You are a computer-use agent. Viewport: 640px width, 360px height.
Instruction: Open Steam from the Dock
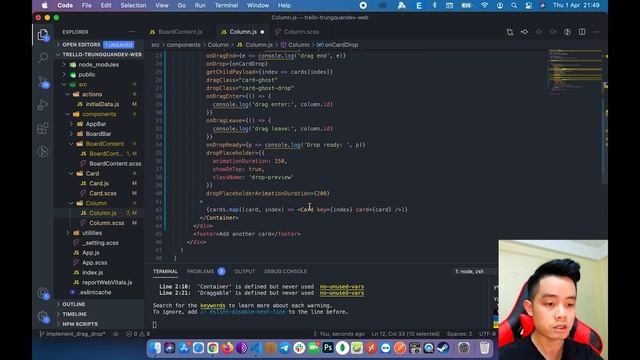pos(443,348)
